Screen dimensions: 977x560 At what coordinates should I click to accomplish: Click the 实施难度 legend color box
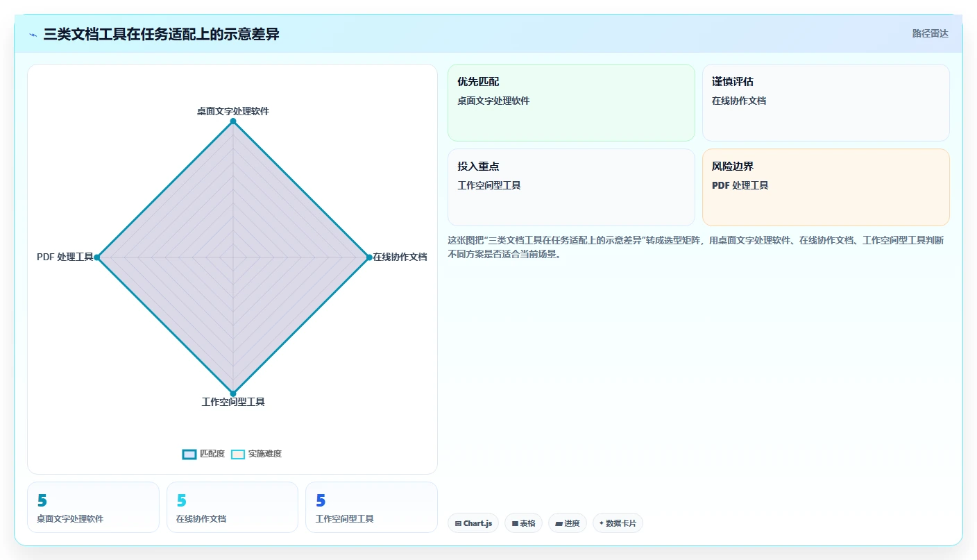[x=238, y=455]
